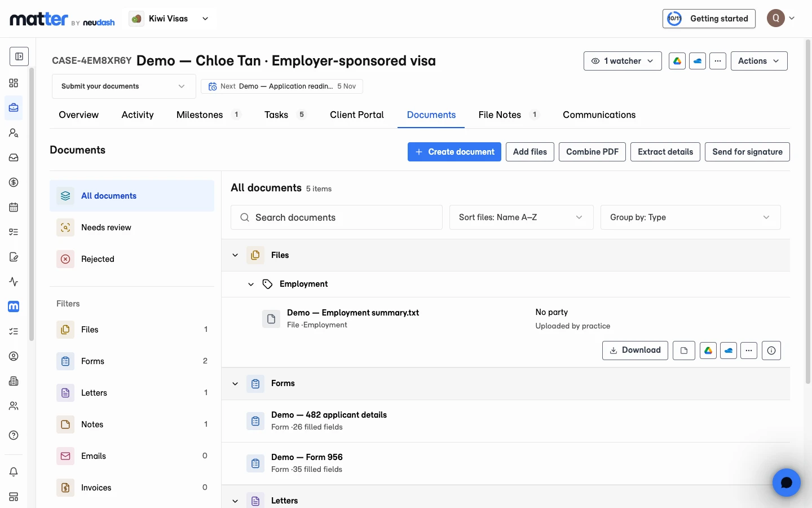
Task: Open the case header three-dots menu
Action: (718, 61)
